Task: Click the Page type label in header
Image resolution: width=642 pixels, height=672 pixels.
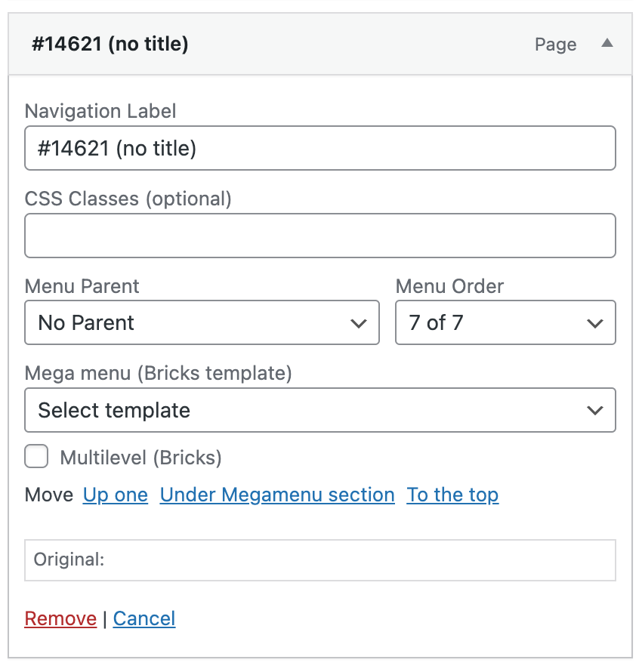Action: pos(555,45)
